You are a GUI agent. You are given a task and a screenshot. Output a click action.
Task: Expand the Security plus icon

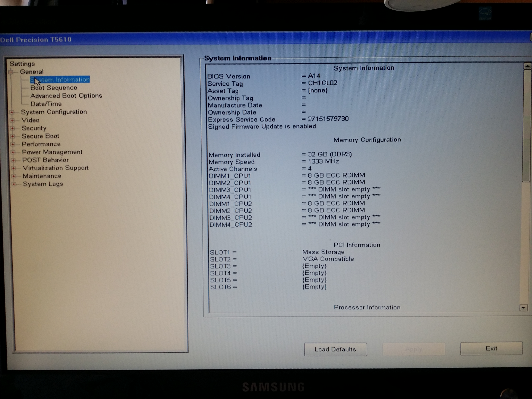pos(13,128)
